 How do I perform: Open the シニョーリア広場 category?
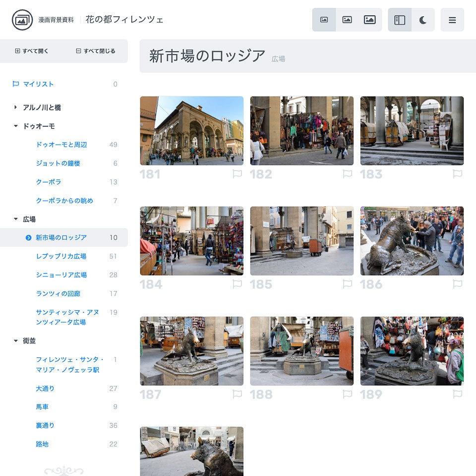click(60, 275)
